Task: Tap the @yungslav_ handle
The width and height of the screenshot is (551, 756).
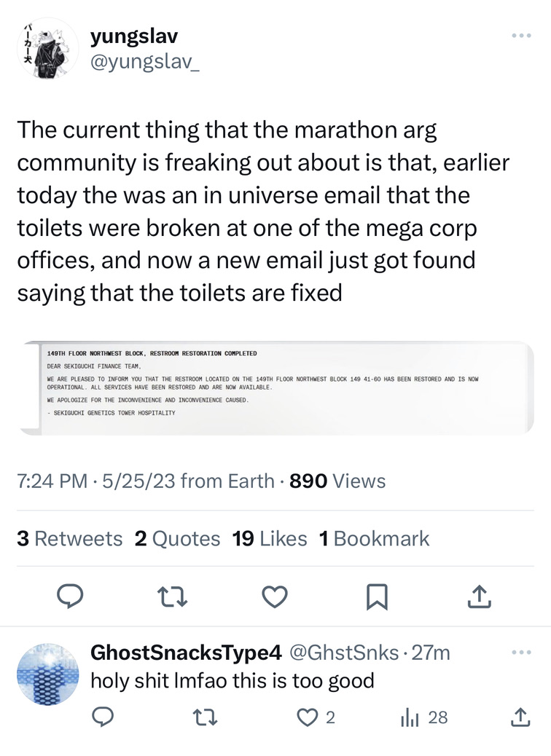Action: pyautogui.click(x=144, y=63)
